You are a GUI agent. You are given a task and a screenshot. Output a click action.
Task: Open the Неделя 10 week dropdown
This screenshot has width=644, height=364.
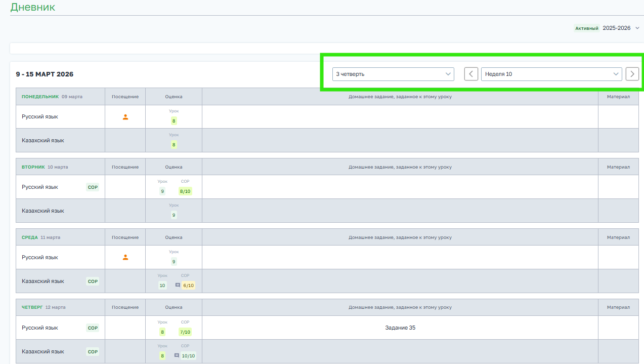pos(551,74)
